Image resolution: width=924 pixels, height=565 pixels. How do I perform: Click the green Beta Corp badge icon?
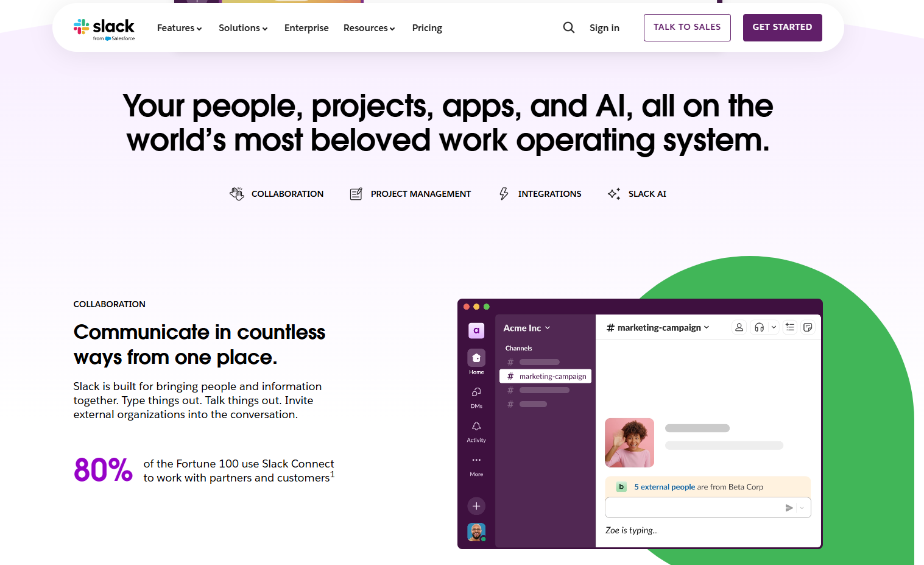click(x=621, y=486)
